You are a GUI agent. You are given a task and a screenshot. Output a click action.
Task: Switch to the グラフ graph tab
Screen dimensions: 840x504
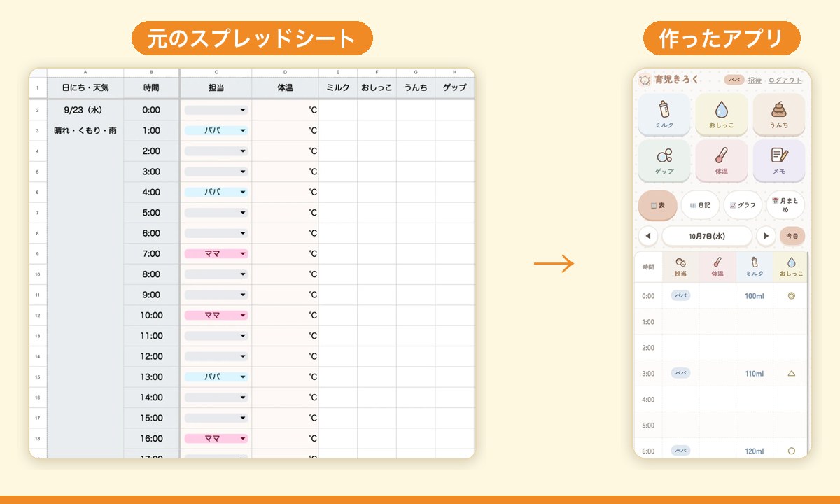743,205
